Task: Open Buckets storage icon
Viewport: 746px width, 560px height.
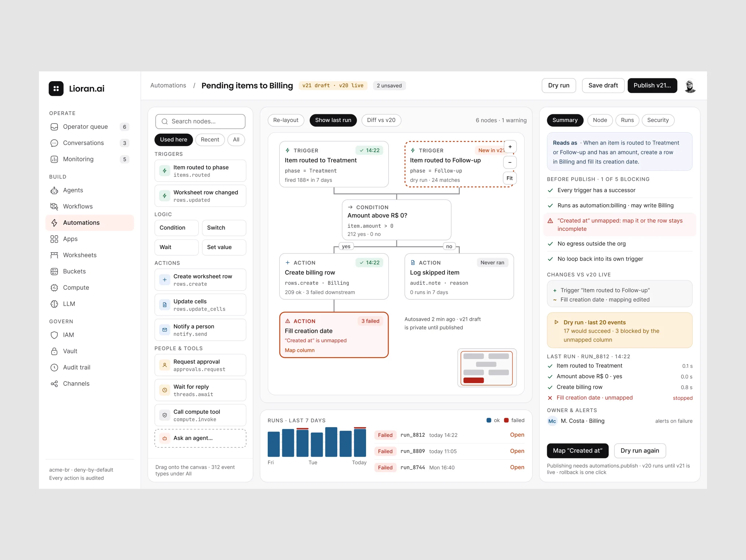Action: [54, 271]
